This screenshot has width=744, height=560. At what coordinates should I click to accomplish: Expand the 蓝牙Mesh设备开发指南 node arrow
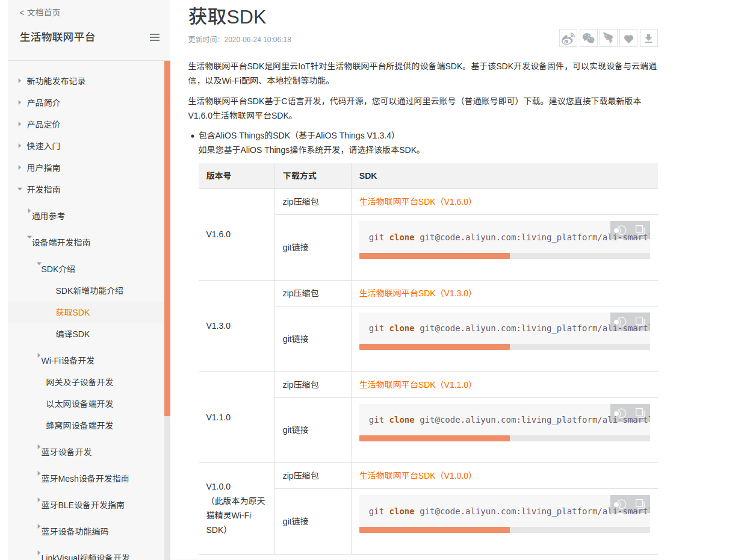point(39,473)
